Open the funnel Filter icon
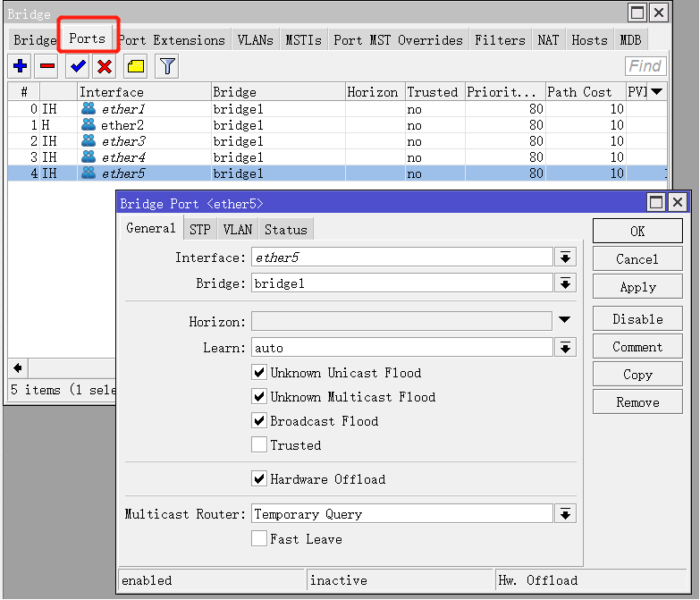This screenshot has height=600, width=700. point(166,66)
